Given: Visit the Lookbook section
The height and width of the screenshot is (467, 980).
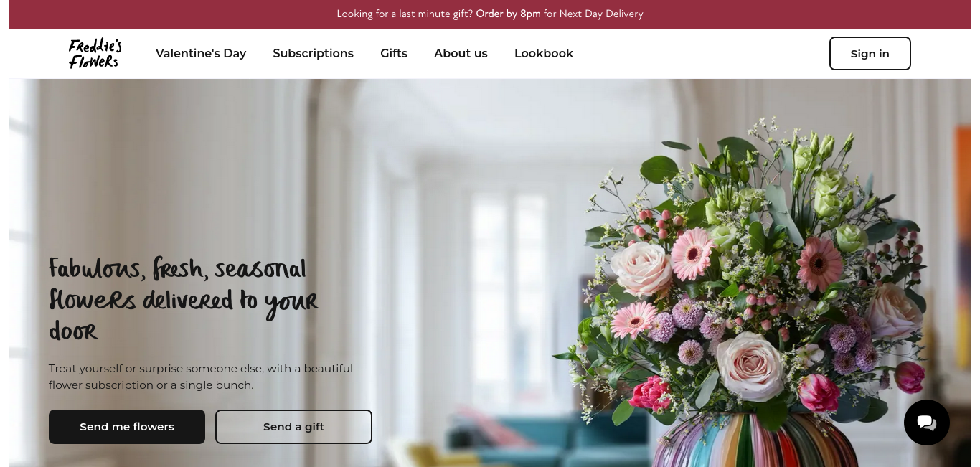Looking at the screenshot, I should [544, 53].
